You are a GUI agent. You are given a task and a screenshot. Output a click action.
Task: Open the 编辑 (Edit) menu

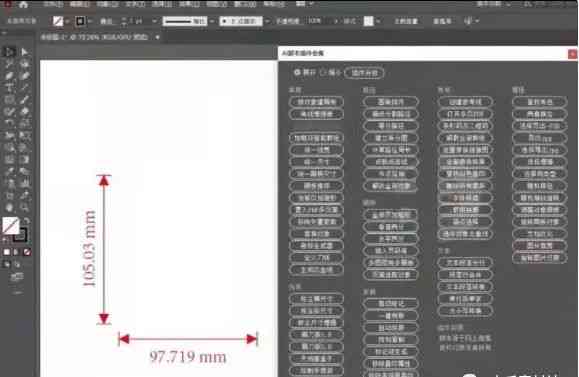[x=80, y=4]
